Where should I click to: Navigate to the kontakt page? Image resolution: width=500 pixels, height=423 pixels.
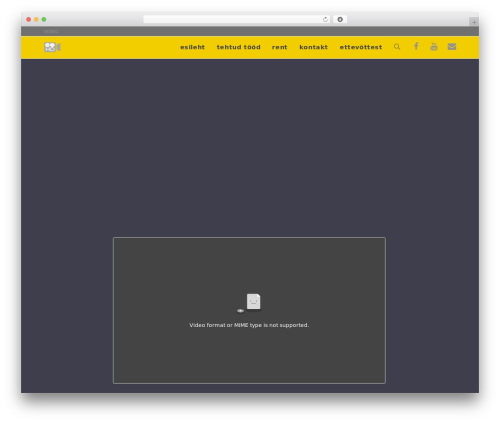(x=313, y=47)
